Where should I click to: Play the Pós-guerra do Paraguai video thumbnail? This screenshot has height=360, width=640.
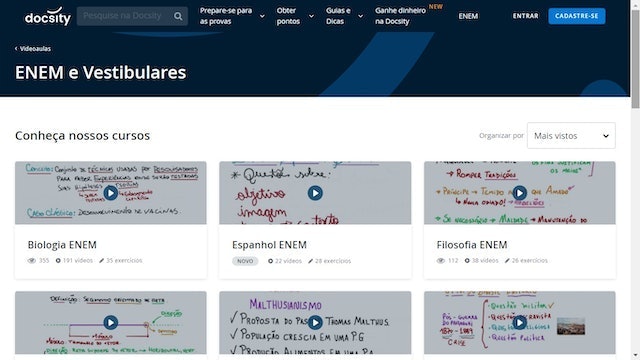(520, 322)
